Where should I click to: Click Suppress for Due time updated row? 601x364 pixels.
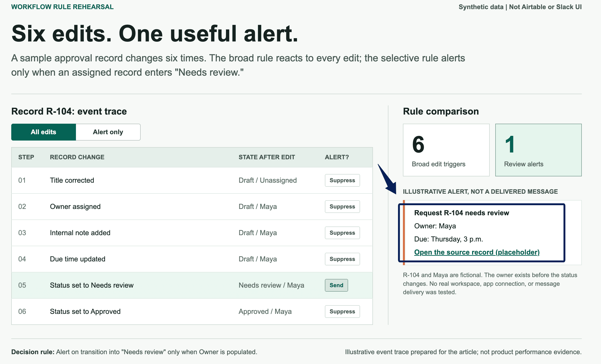[x=342, y=259]
